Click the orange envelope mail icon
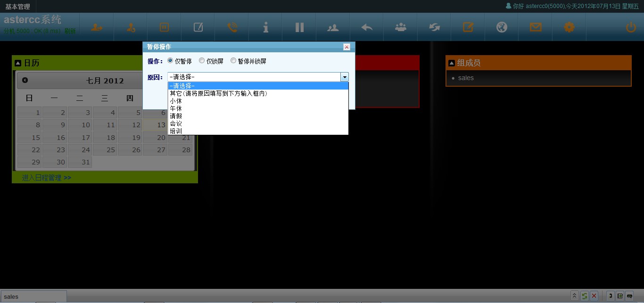Screen dimensions: 644x303 click(x=536, y=27)
